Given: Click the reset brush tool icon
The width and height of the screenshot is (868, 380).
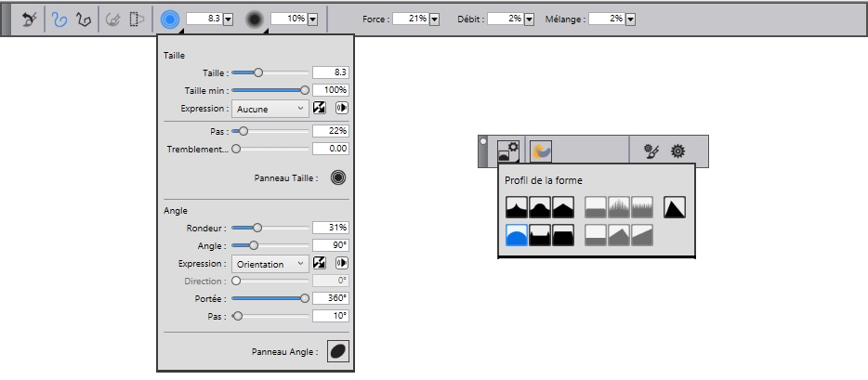Looking at the screenshot, I should (x=29, y=19).
